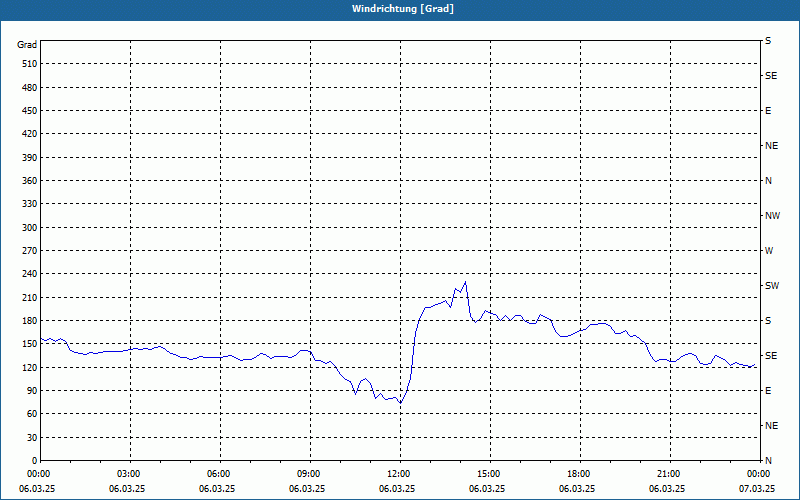Select the '450' value on the degree axis
The width and height of the screenshot is (800, 500).
click(x=30, y=111)
